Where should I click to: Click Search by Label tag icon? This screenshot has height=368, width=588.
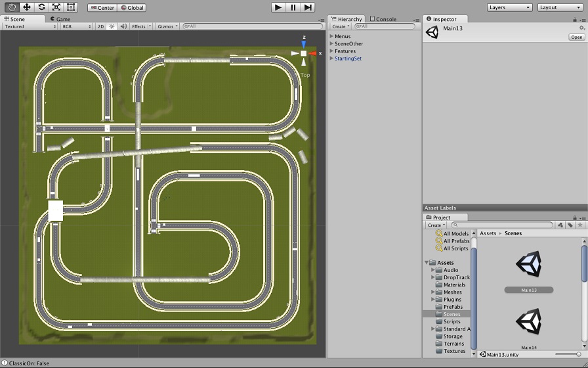click(x=570, y=225)
